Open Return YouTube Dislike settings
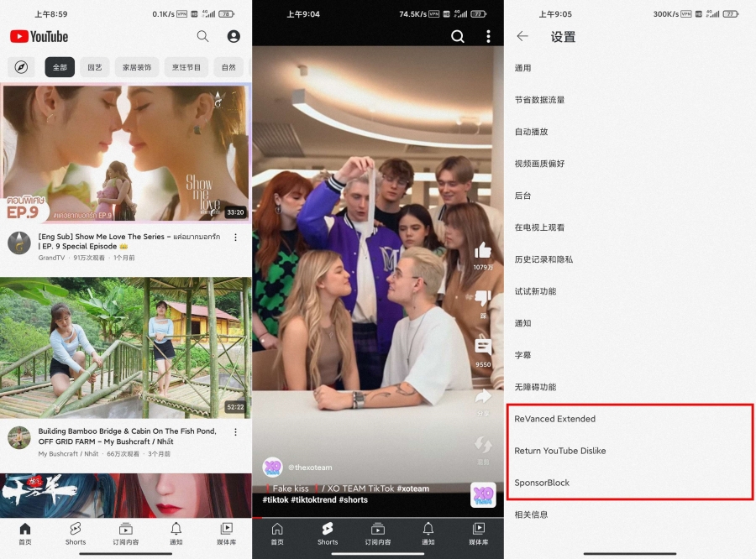 (560, 451)
